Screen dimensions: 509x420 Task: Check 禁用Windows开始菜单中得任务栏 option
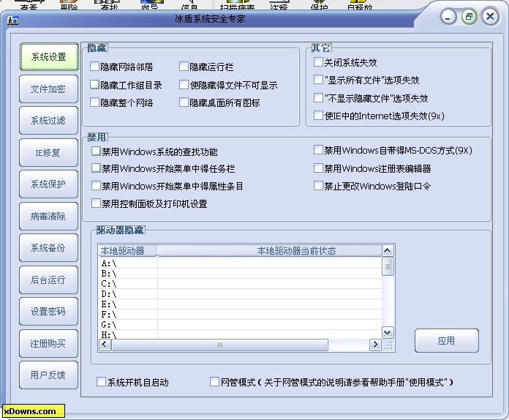(96, 168)
